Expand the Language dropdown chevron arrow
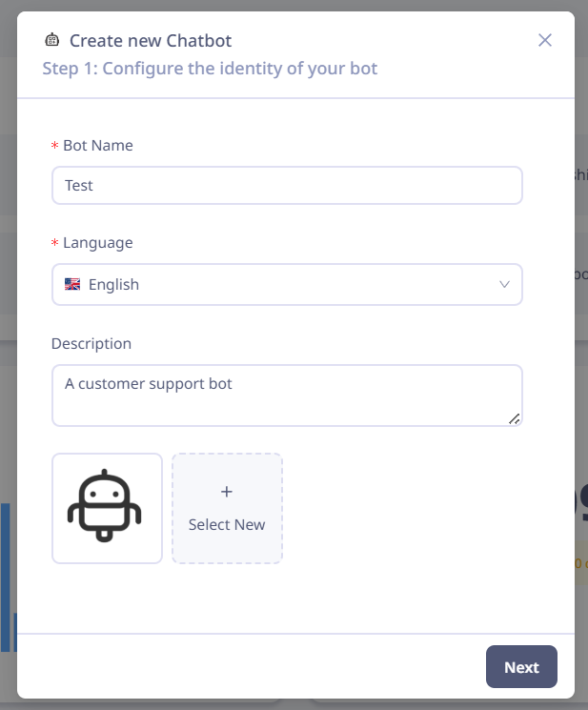 (504, 284)
